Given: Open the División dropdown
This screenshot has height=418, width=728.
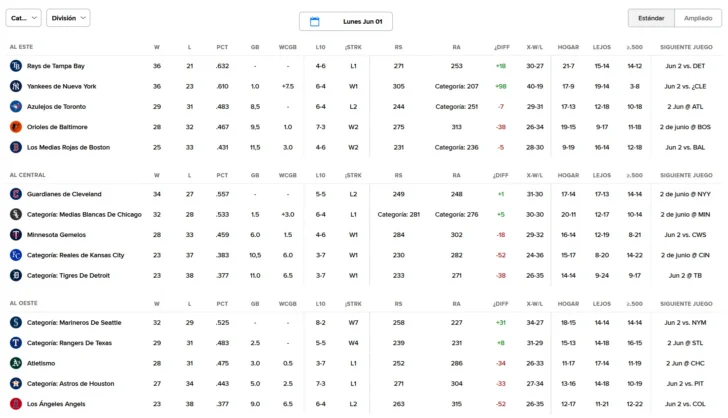Looking at the screenshot, I should (68, 18).
